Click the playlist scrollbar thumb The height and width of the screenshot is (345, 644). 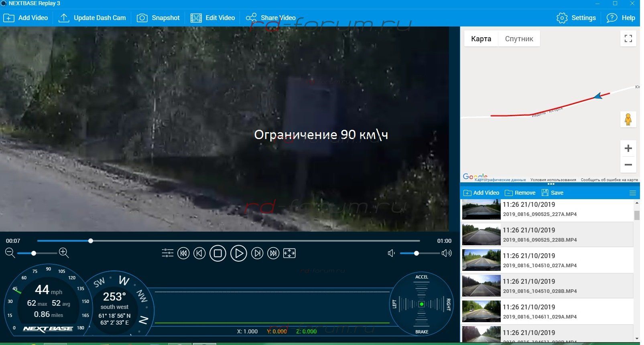[x=637, y=215]
